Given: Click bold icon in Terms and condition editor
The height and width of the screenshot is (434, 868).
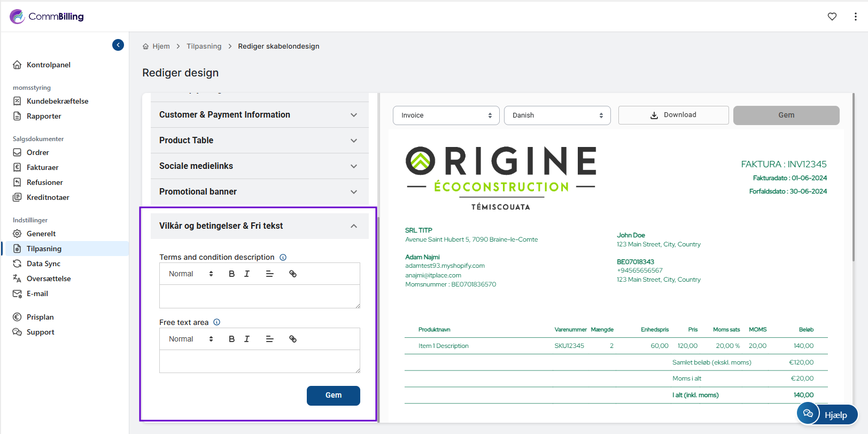Looking at the screenshot, I should pos(231,274).
